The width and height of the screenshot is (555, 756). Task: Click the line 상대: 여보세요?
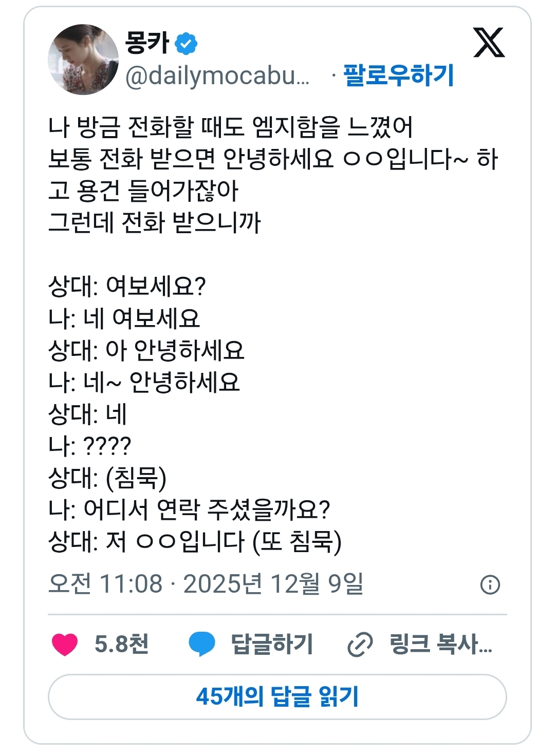pos(127,286)
